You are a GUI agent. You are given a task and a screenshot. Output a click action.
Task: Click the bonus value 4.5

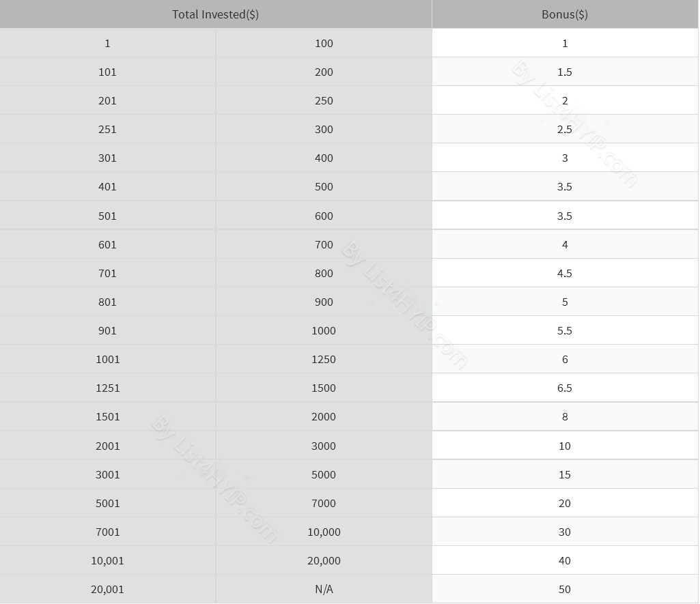pyautogui.click(x=565, y=273)
